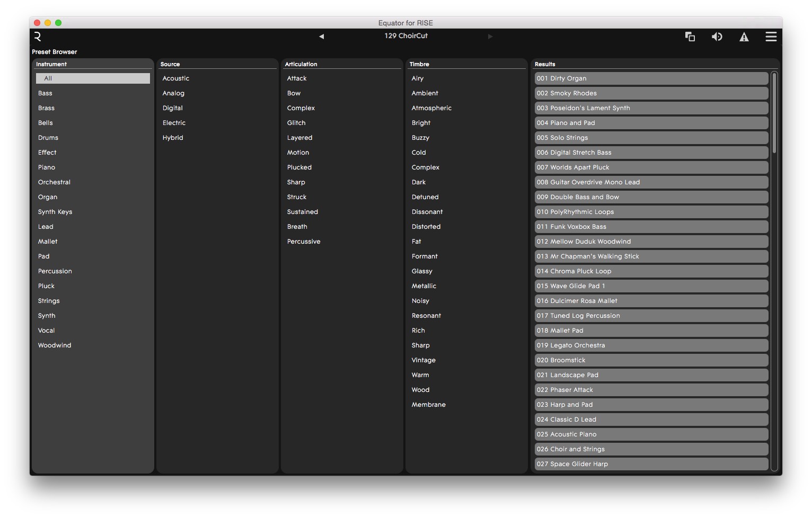
Task: Click the green fullscreen window button
Action: (58, 23)
